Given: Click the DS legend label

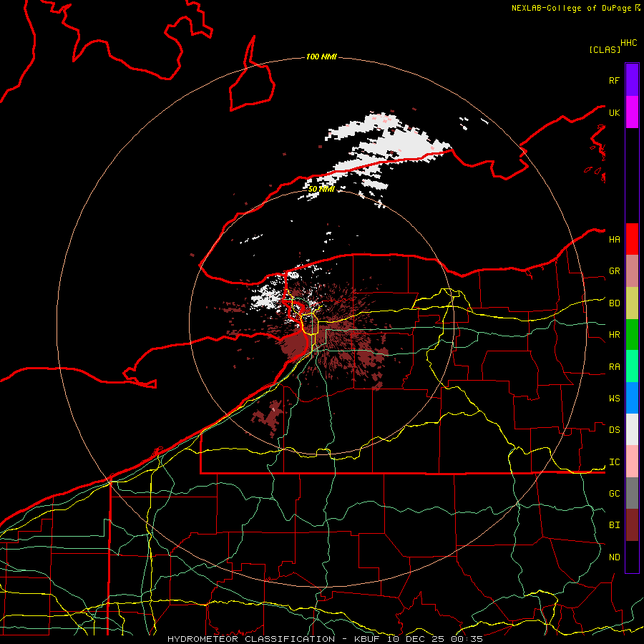Looking at the screenshot, I should pos(614,430).
